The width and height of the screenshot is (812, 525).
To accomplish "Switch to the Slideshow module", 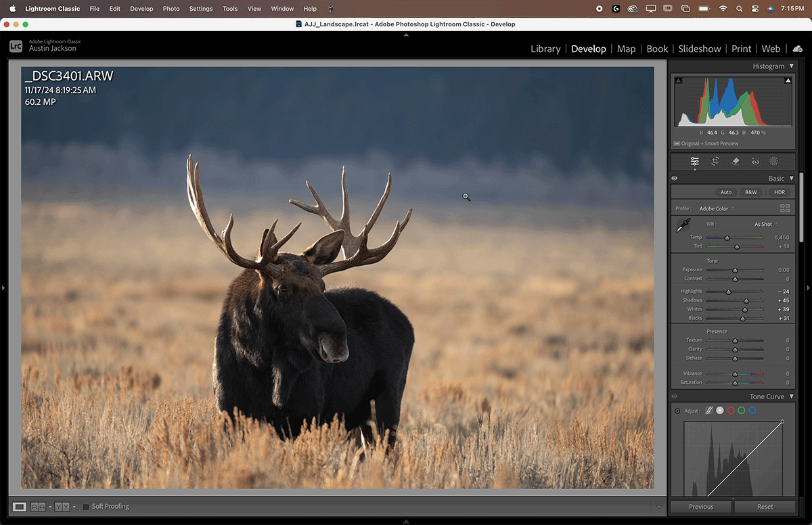I will point(700,49).
